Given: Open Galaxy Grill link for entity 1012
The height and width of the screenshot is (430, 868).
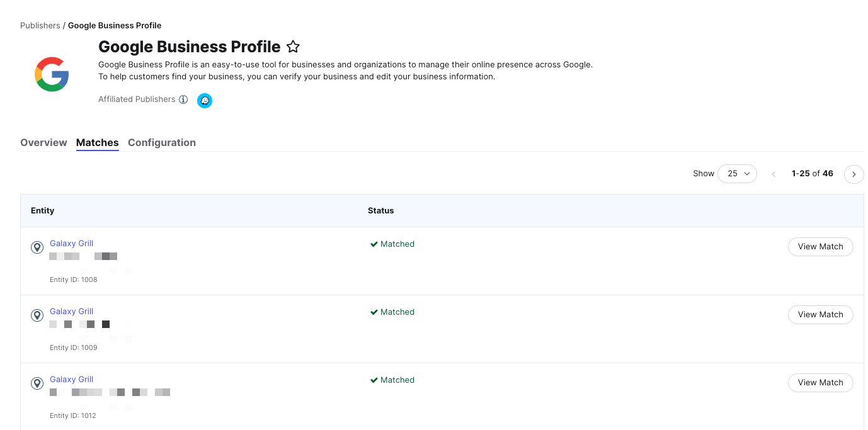Looking at the screenshot, I should click(72, 380).
